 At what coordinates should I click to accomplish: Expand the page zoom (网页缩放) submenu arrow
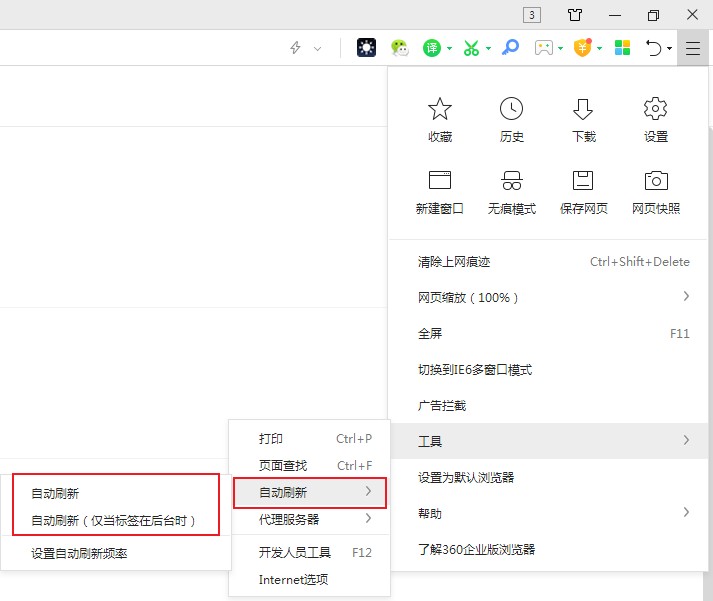pos(686,296)
